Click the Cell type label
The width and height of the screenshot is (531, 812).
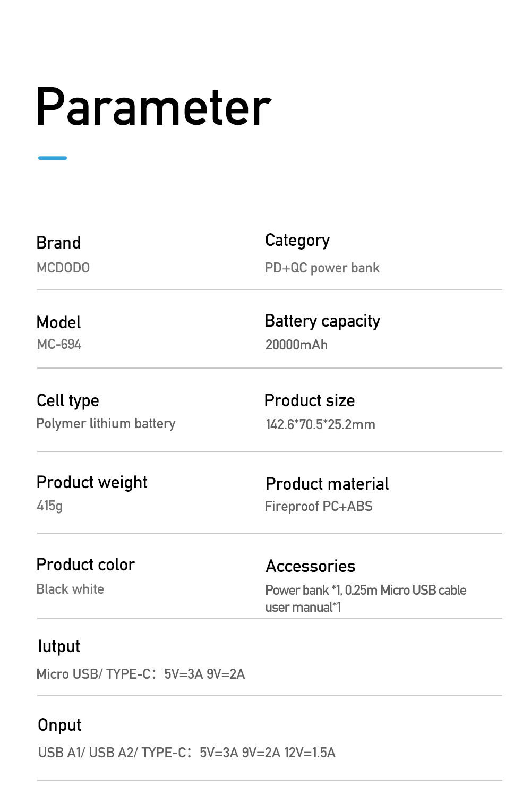(x=68, y=401)
